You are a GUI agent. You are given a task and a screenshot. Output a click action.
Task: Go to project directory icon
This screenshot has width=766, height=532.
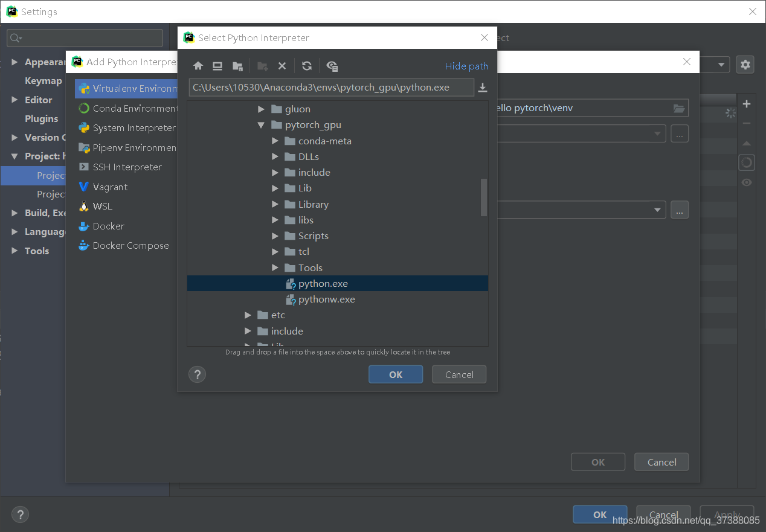pyautogui.click(x=237, y=66)
